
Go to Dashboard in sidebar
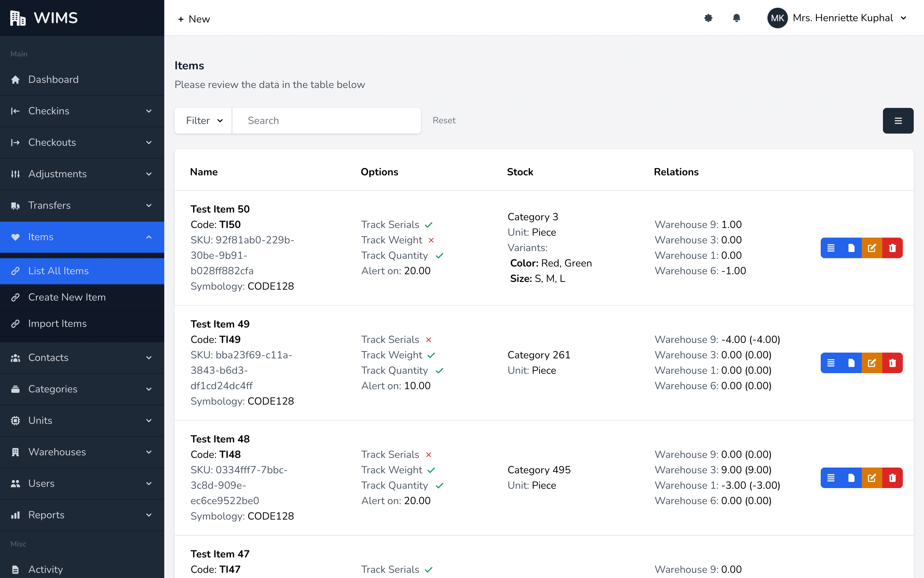[x=82, y=80]
